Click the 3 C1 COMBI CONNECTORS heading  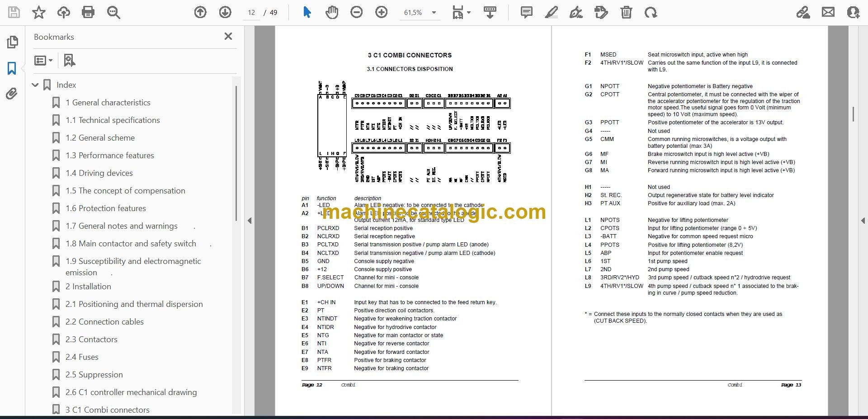coord(410,55)
